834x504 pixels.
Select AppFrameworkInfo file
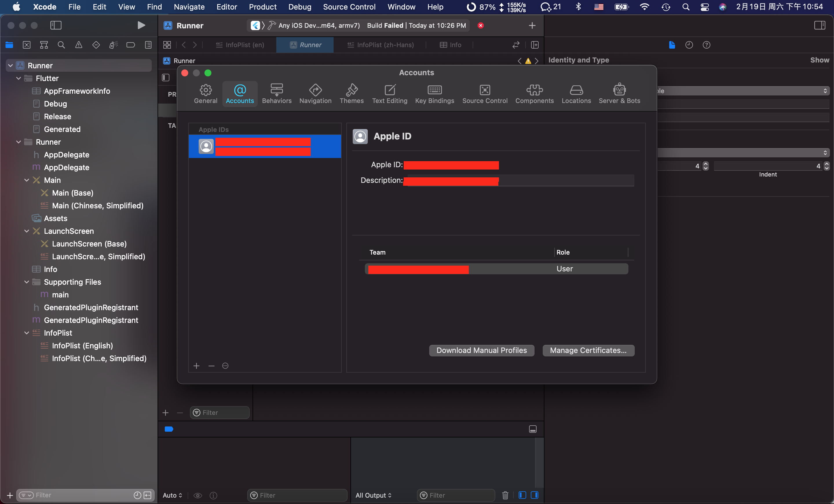click(77, 91)
